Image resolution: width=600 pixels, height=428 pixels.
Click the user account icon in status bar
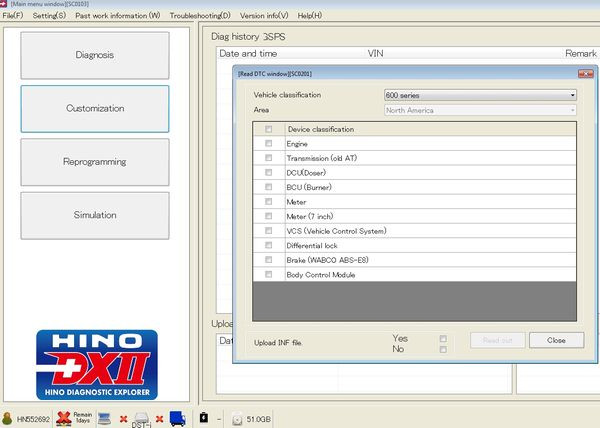[x=8, y=418]
